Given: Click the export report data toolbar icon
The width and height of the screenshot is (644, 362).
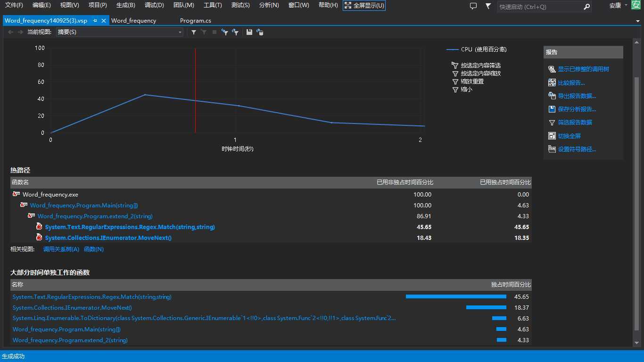Looking at the screenshot, I should [x=260, y=32].
